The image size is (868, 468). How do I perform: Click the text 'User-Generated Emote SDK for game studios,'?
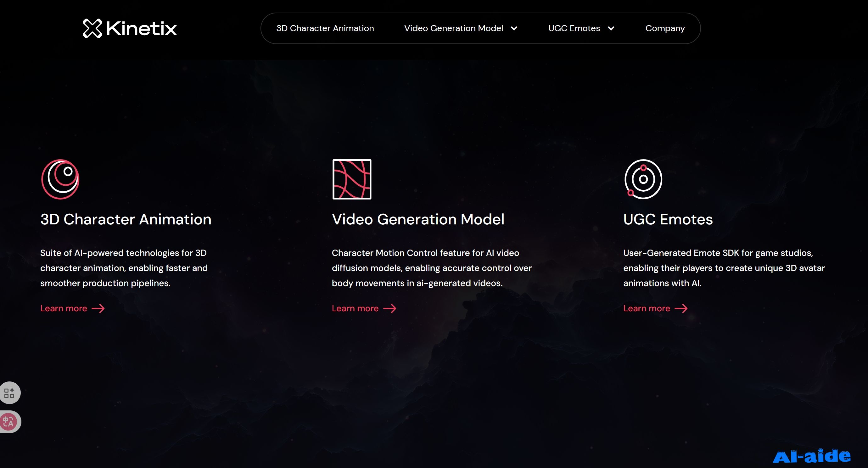click(x=718, y=253)
